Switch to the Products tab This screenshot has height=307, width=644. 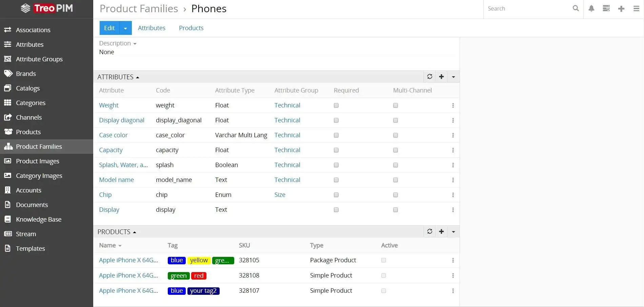click(191, 28)
